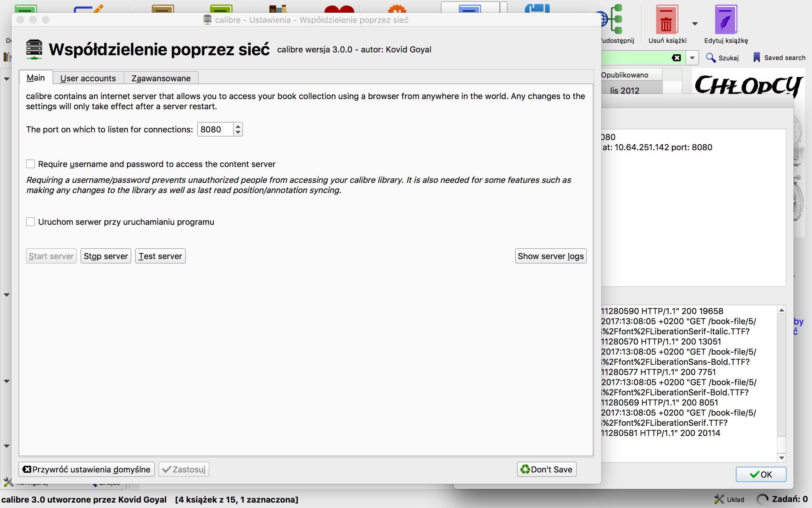Increase port number with stepper up arrow
The image size is (812, 508).
click(x=238, y=126)
